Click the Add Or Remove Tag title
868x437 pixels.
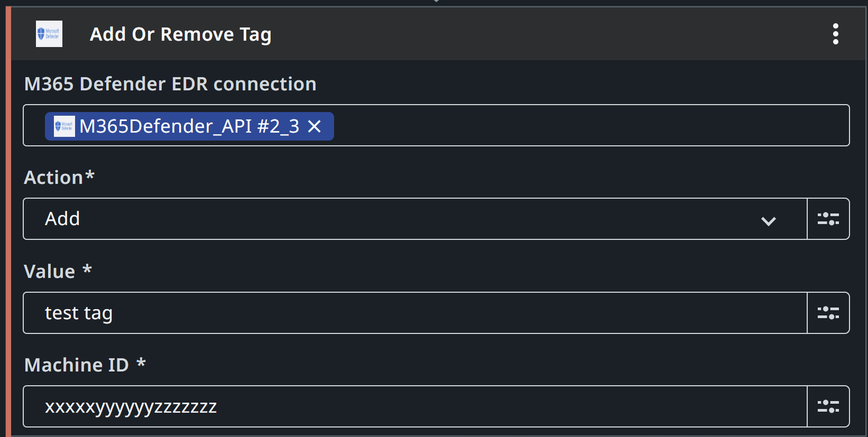[x=181, y=34]
